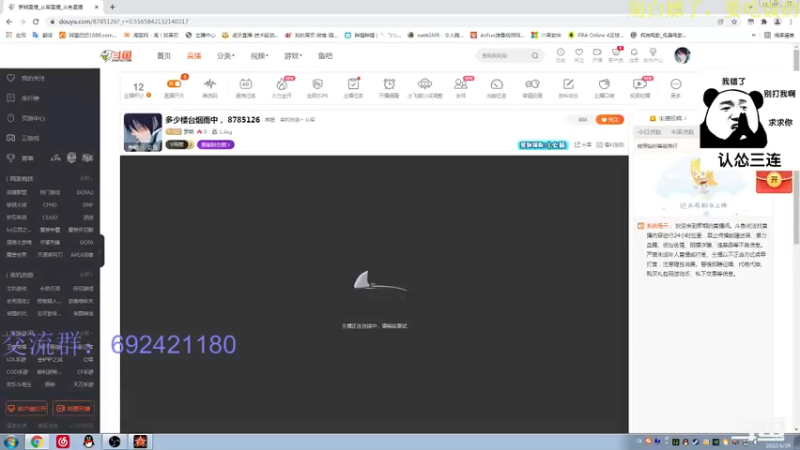Open the client download icon with badge

coord(616,55)
